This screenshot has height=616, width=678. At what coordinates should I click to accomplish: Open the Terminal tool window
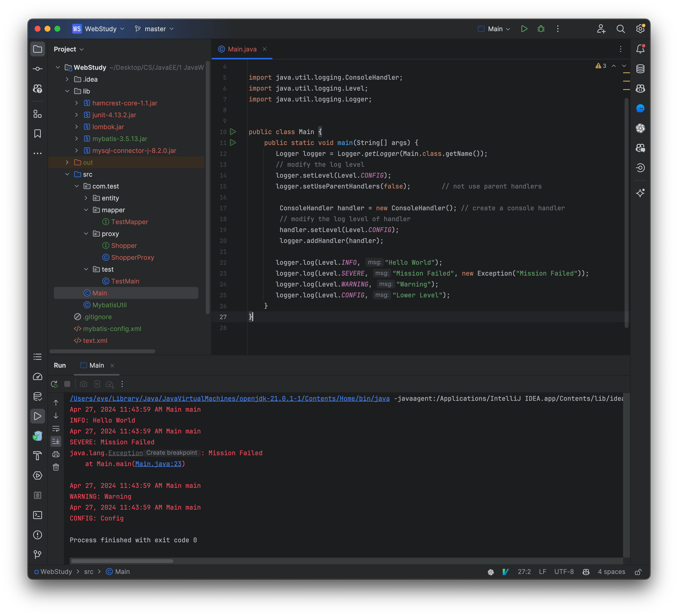pos(38,515)
